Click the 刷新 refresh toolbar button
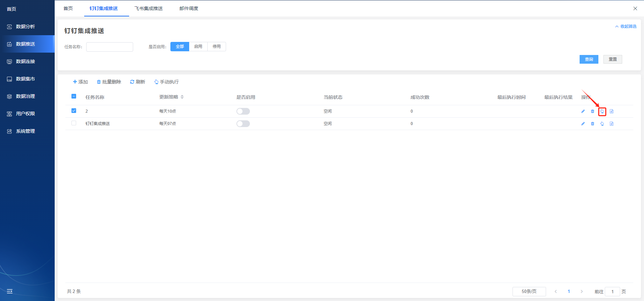Viewport: 644px width, 301px height. [x=138, y=82]
